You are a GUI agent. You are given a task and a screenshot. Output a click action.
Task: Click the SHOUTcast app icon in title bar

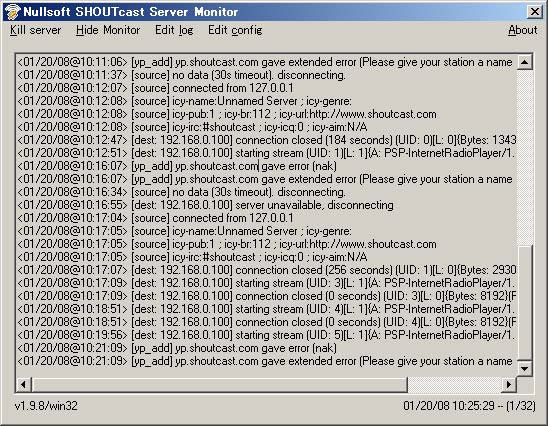click(x=12, y=12)
